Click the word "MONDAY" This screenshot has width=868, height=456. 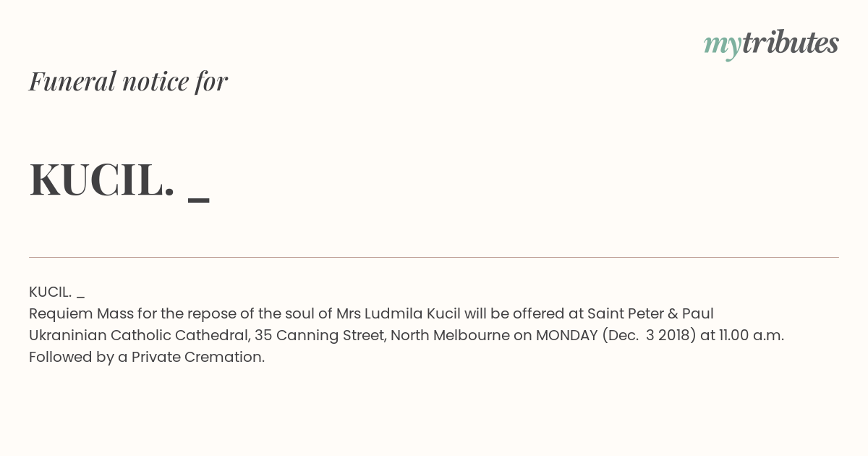(x=566, y=336)
